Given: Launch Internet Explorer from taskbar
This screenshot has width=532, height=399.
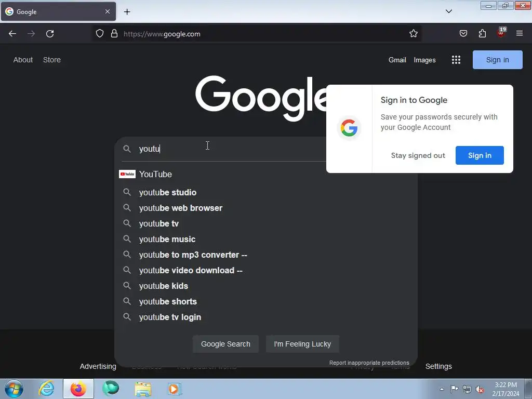Looking at the screenshot, I should point(46,389).
